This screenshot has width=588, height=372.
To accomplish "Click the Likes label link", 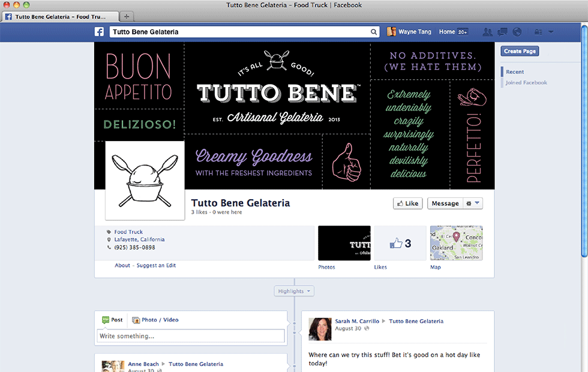I will coord(380,267).
